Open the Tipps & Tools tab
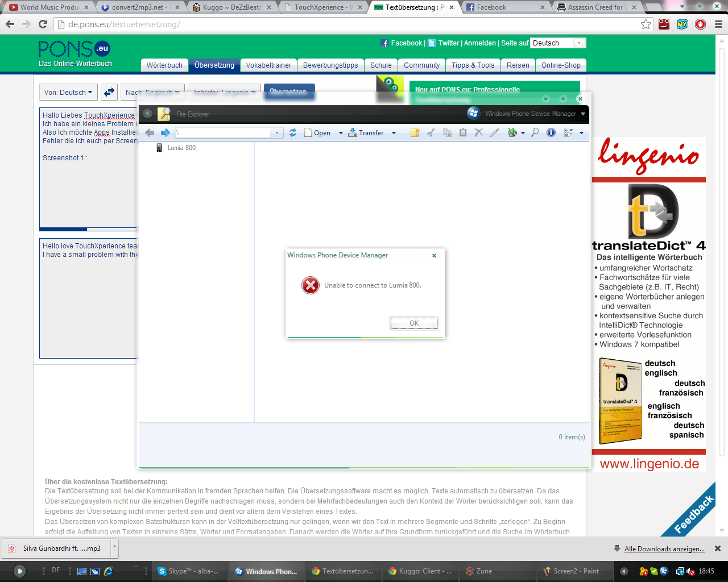 pos(473,65)
